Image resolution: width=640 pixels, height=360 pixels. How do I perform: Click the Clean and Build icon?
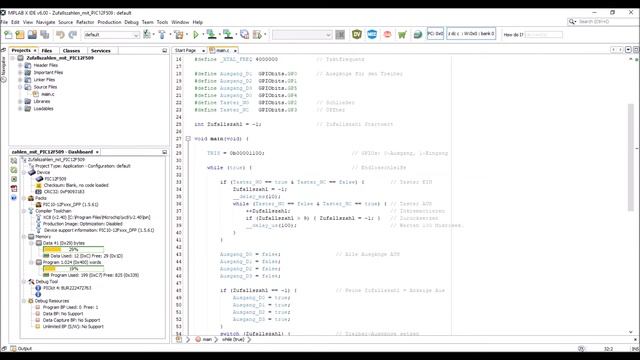tap(178, 35)
